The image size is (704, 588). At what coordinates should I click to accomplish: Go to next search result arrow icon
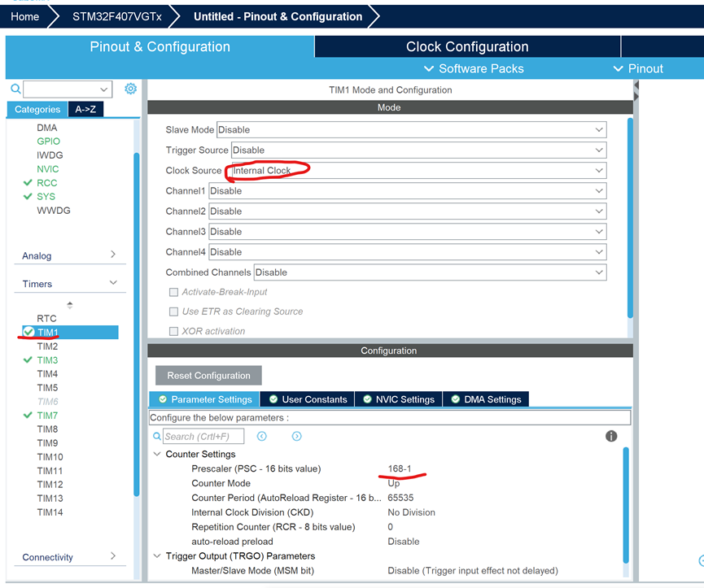coord(297,436)
